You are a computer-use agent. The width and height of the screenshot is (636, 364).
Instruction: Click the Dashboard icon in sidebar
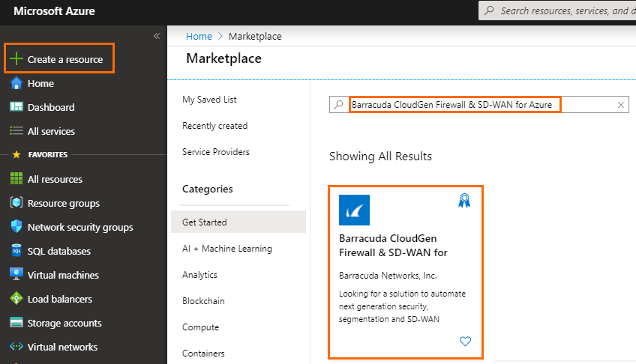click(16, 107)
